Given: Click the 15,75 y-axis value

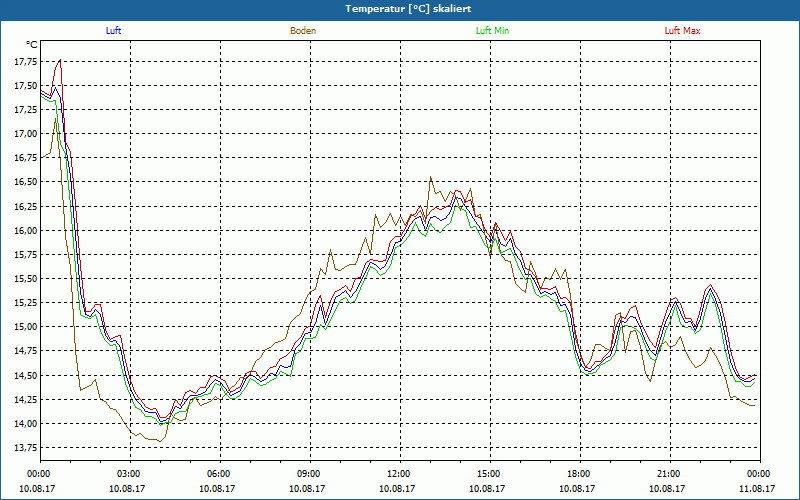Looking at the screenshot, I should click(x=26, y=255).
